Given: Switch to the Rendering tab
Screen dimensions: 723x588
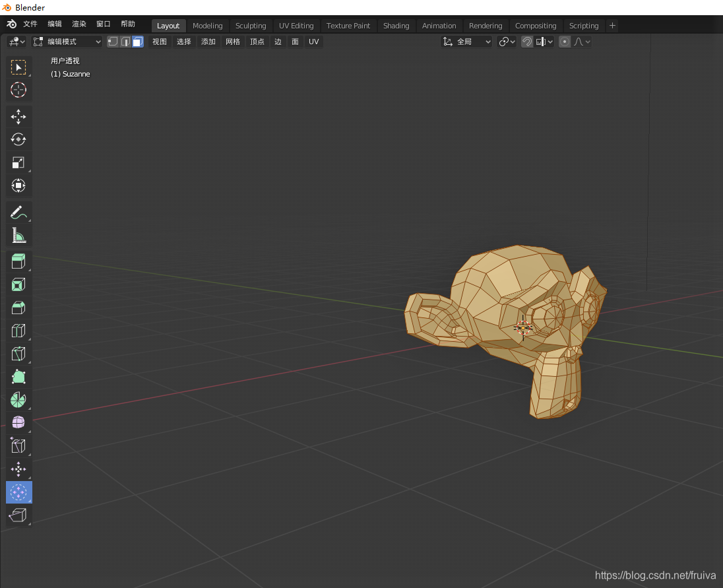Looking at the screenshot, I should pos(486,26).
